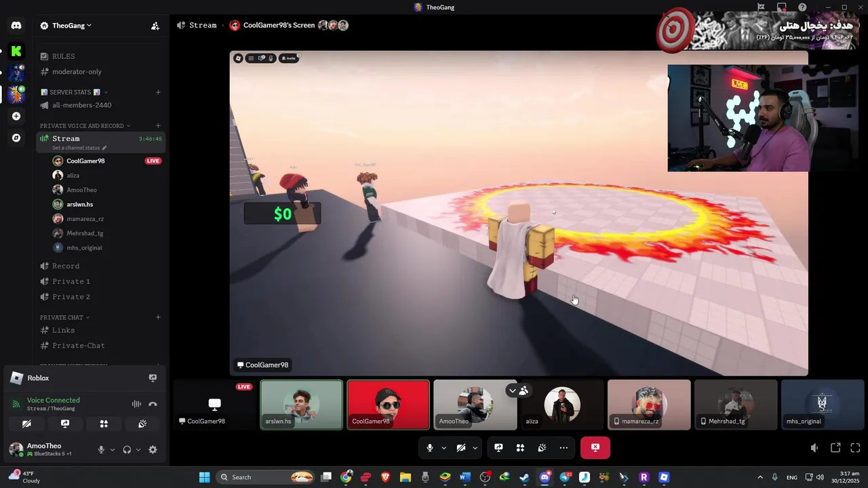The image size is (868, 488).
Task: Open Steam from the taskbar
Action: pyautogui.click(x=524, y=477)
